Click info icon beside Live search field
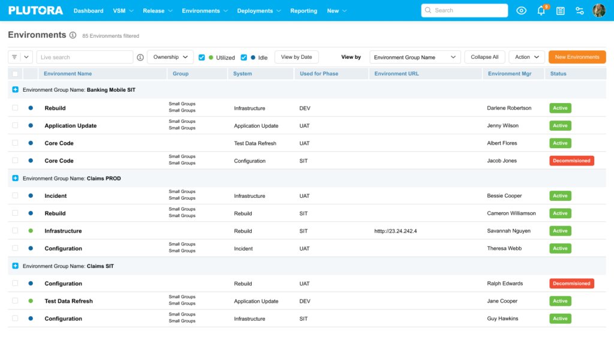 [140, 57]
